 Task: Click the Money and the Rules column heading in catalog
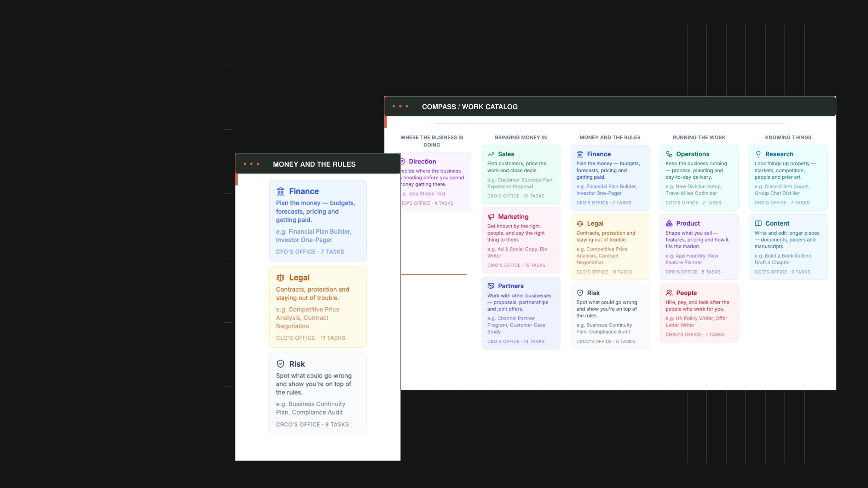click(x=610, y=138)
